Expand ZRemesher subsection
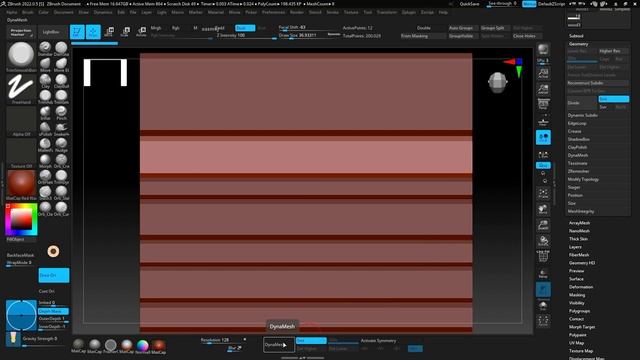Viewport: 640px width, 360px height. [x=578, y=171]
